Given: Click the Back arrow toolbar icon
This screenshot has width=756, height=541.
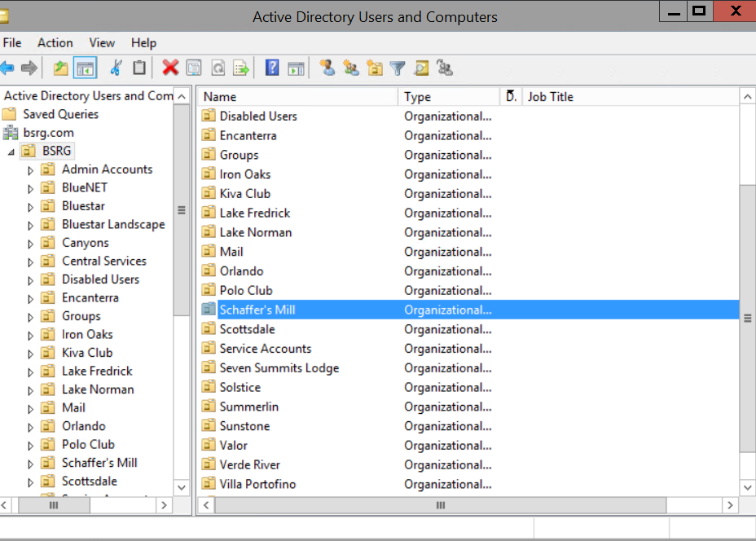Looking at the screenshot, I should point(7,68).
